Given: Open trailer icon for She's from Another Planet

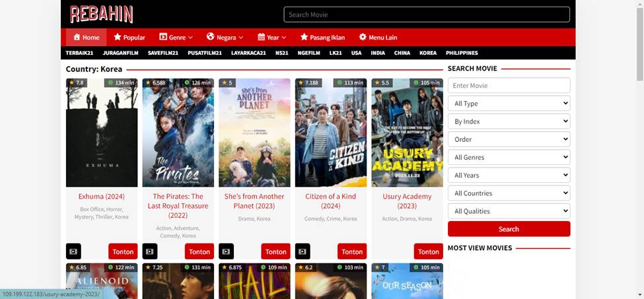Looking at the screenshot, I should pos(227,251).
